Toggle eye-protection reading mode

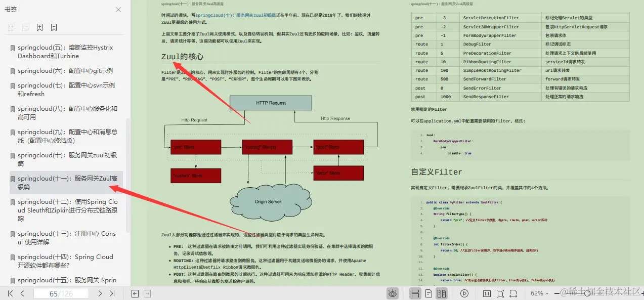point(393,293)
